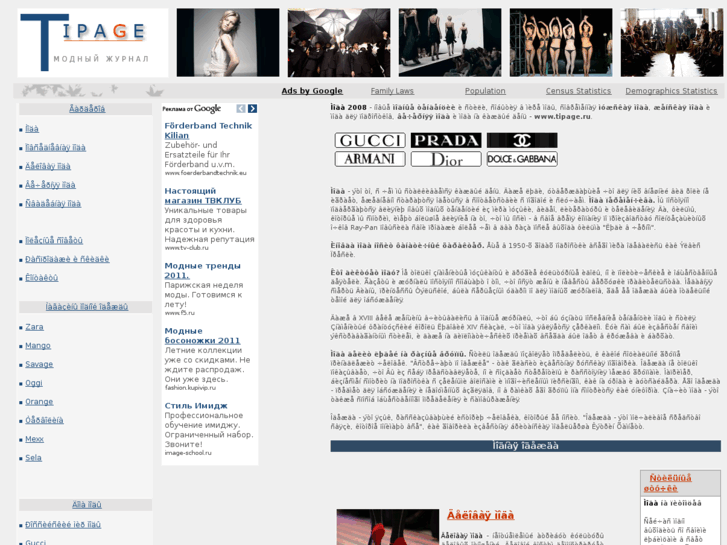
Task: Click the TIPAGE magazine logo
Action: [x=93, y=42]
